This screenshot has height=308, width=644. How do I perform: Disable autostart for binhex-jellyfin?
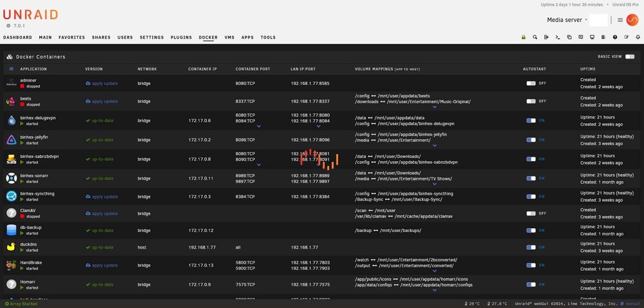531,140
